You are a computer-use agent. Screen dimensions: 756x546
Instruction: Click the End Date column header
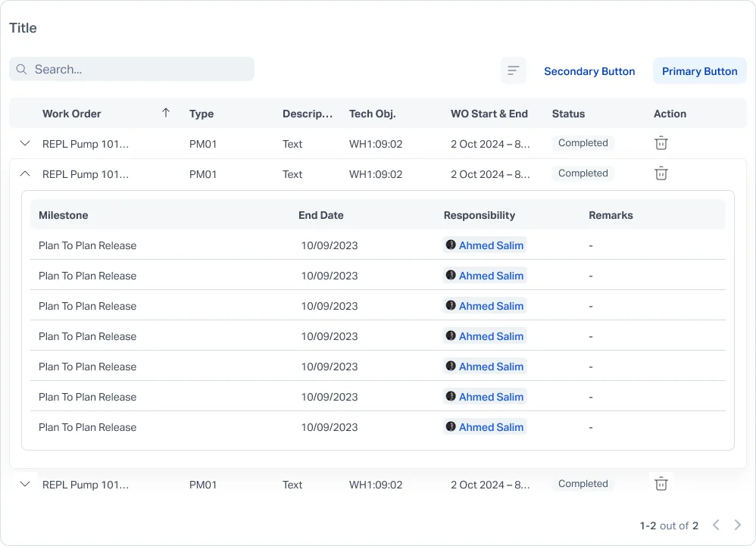320,215
